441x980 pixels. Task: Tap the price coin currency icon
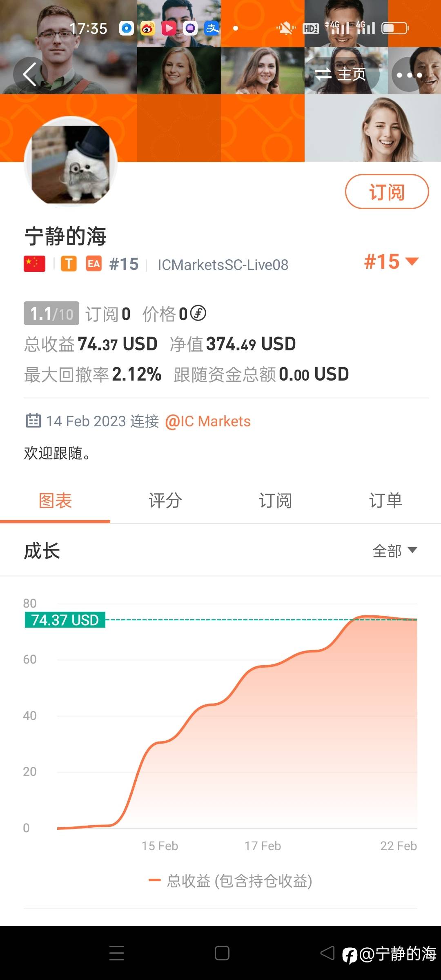coord(198,313)
